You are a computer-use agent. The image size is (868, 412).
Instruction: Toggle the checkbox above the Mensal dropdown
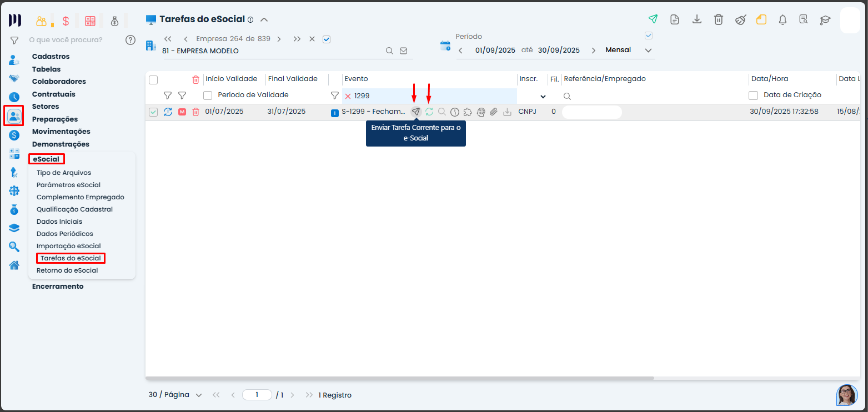point(648,36)
